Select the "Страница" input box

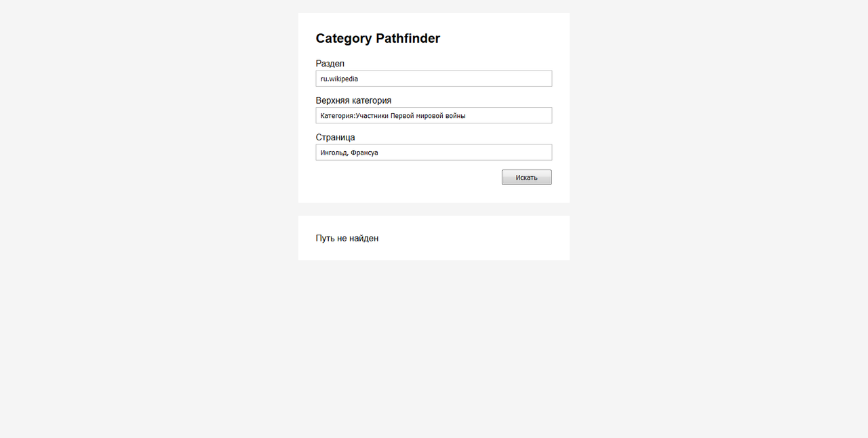pyautogui.click(x=434, y=153)
